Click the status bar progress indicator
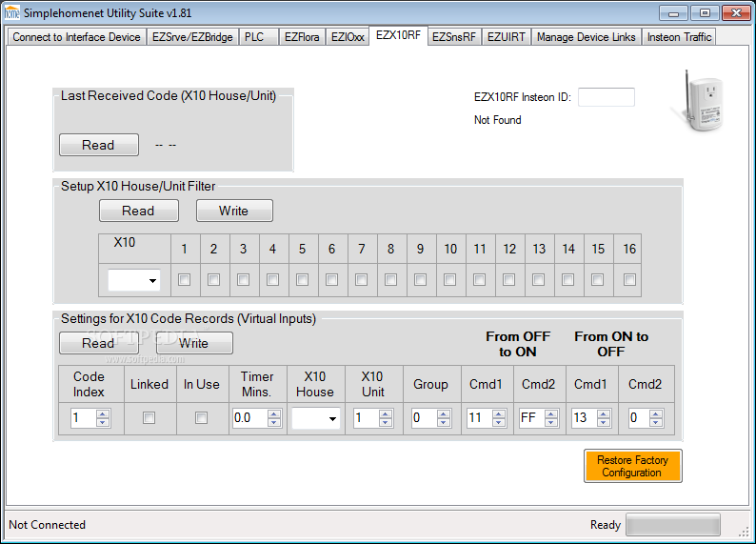This screenshot has height=544, width=756. pos(673,524)
